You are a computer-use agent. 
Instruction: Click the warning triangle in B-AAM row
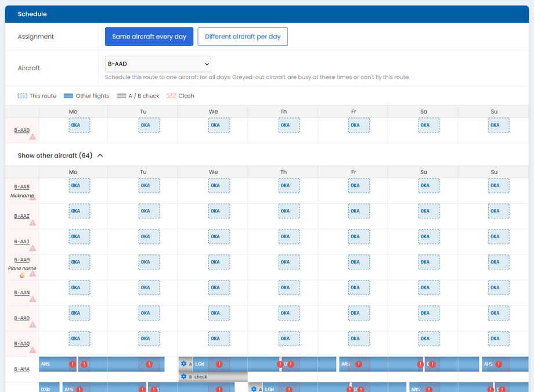coord(33,274)
